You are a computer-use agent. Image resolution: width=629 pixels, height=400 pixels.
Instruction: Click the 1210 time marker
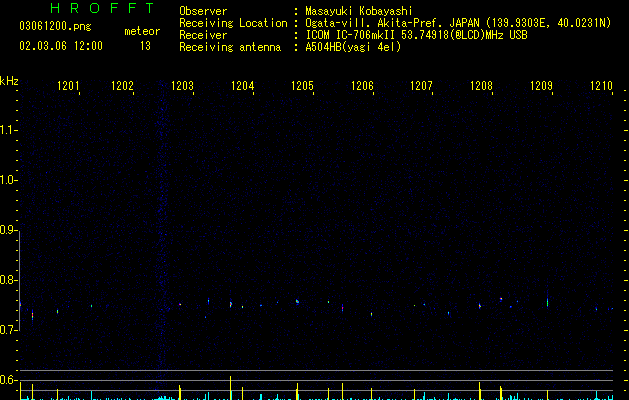(x=601, y=86)
